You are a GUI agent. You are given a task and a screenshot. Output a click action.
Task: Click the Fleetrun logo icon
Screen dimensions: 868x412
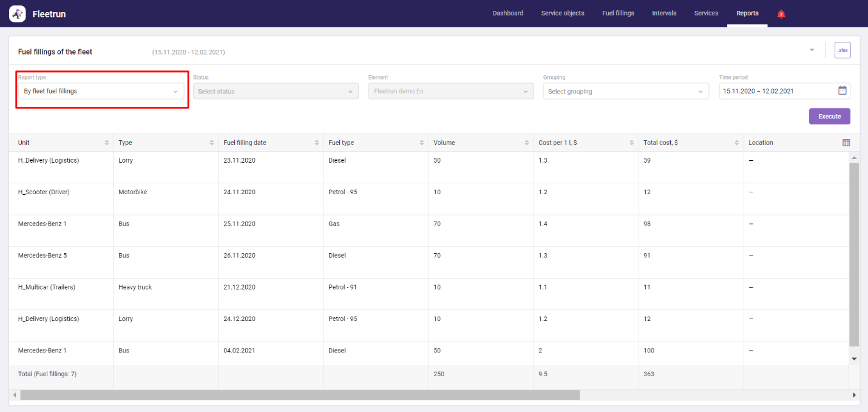(x=18, y=13)
